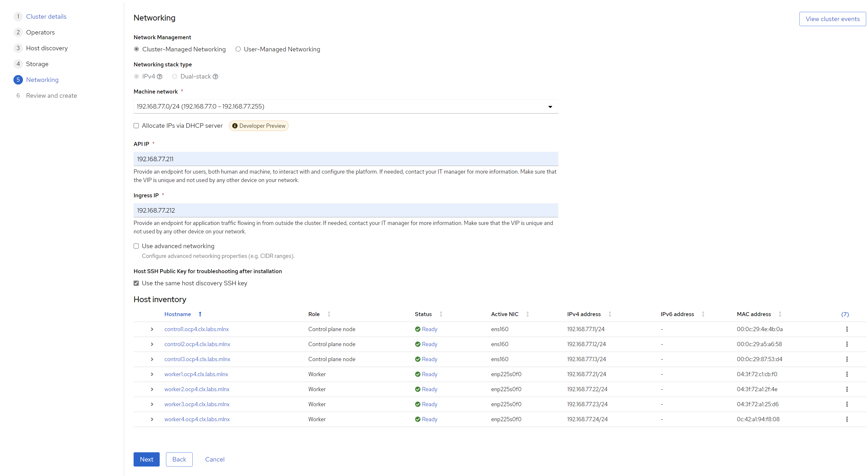Uncheck Use the same host discovery SSH key
The width and height of the screenshot is (868, 476).
(x=136, y=283)
